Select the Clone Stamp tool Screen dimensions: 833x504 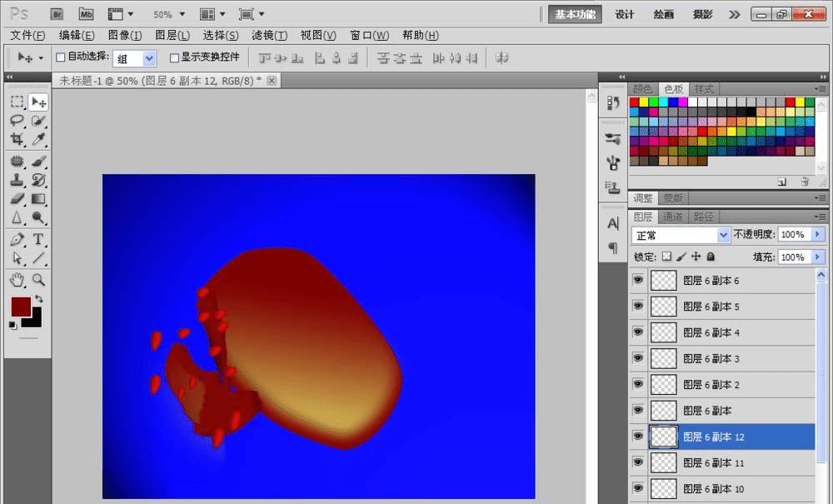(x=17, y=180)
